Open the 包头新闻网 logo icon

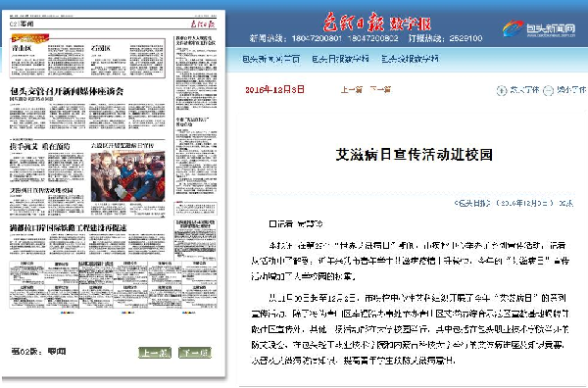pyautogui.click(x=513, y=28)
